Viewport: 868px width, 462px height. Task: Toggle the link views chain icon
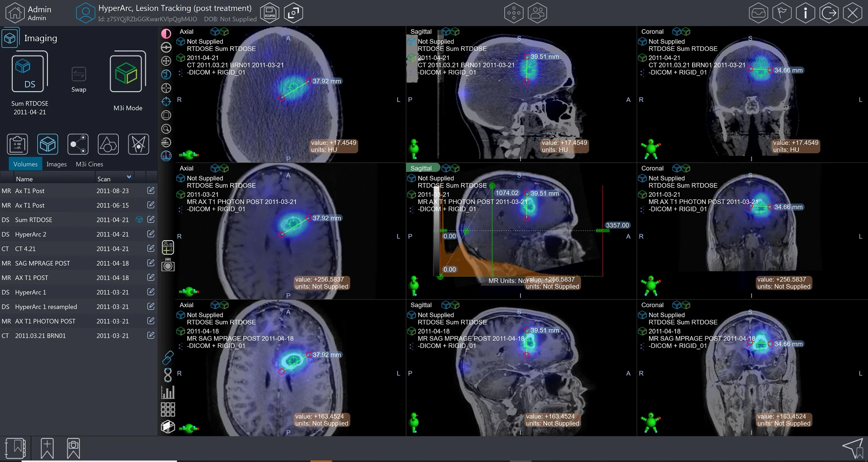coord(167,358)
